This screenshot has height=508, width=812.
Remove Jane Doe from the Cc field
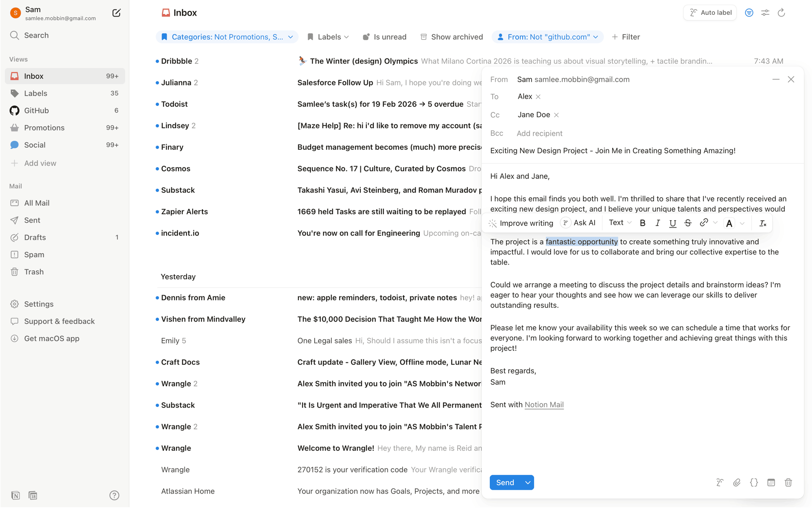click(556, 115)
